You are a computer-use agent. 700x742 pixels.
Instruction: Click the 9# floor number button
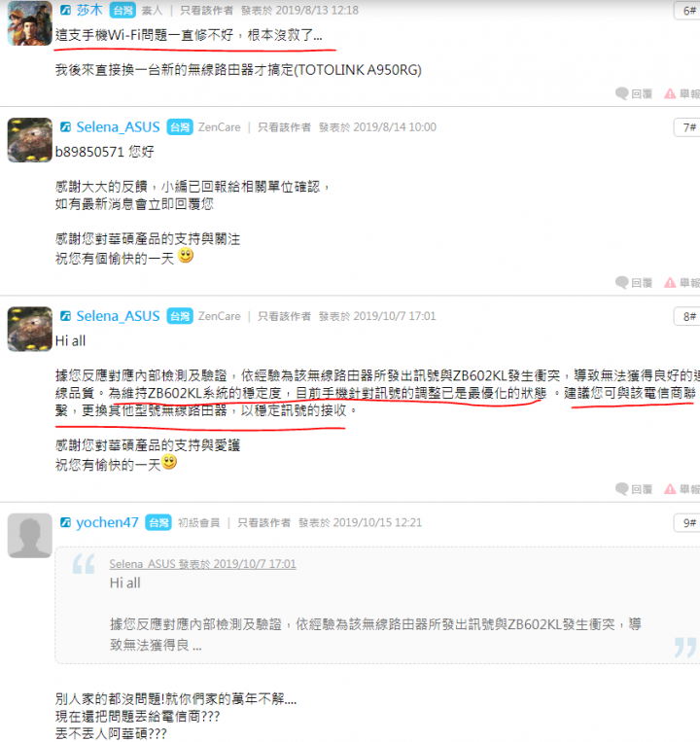coord(688,523)
